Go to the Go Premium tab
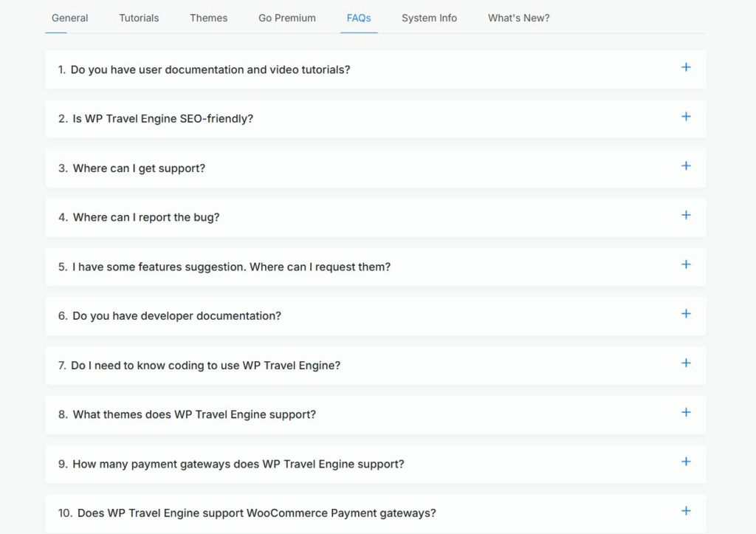 (x=286, y=18)
